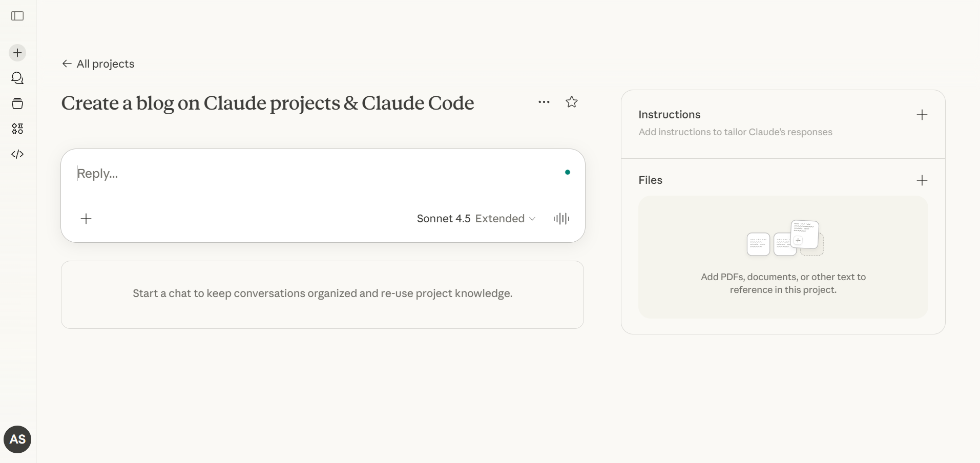
Task: Star this project as favorite
Action: click(x=572, y=102)
